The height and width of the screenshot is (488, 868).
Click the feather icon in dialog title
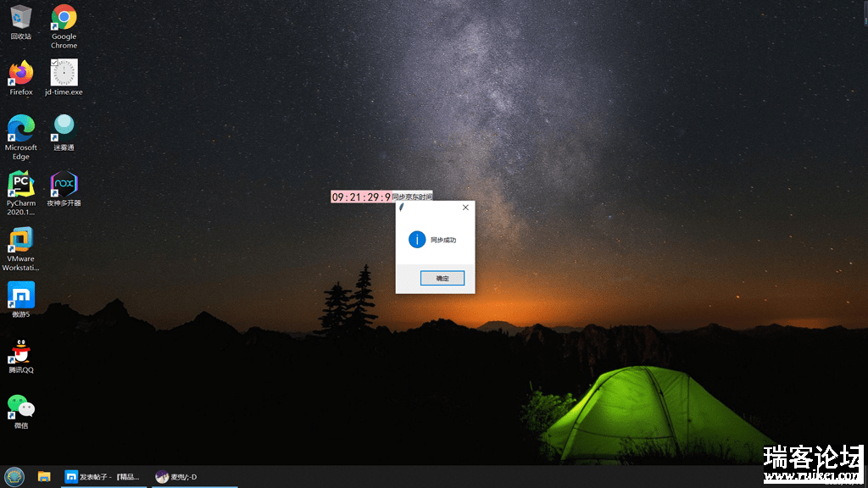pos(401,208)
